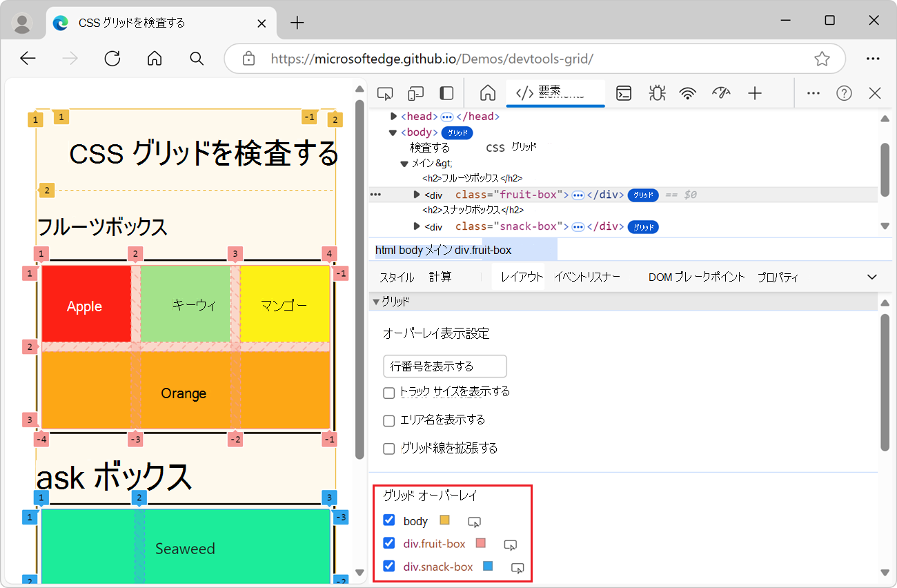This screenshot has height=588, width=897.
Task: Select the inspect element tool in DevTools
Action: [x=384, y=92]
